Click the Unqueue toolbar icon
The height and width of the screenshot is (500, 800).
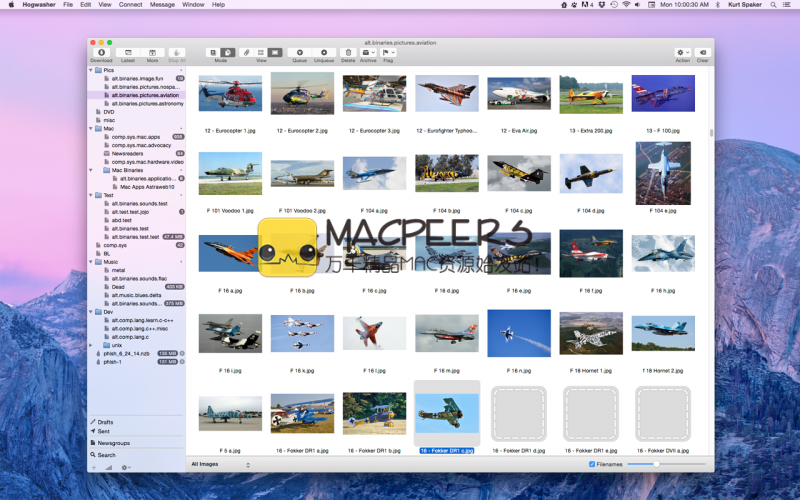pos(324,52)
